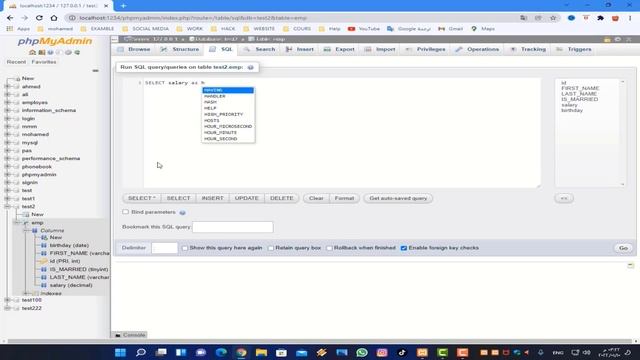Click the << insert column button
This screenshot has height=360, width=640.
[x=564, y=198]
